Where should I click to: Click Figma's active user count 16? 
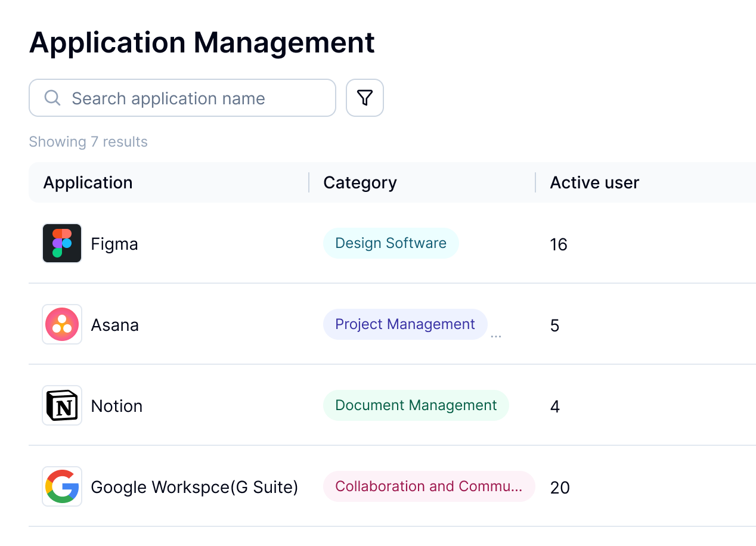559,244
